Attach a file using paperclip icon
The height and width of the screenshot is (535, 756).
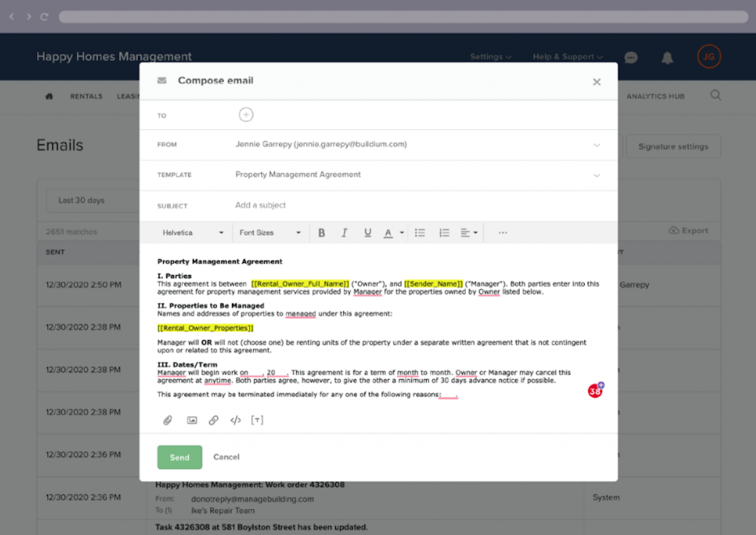click(x=168, y=420)
